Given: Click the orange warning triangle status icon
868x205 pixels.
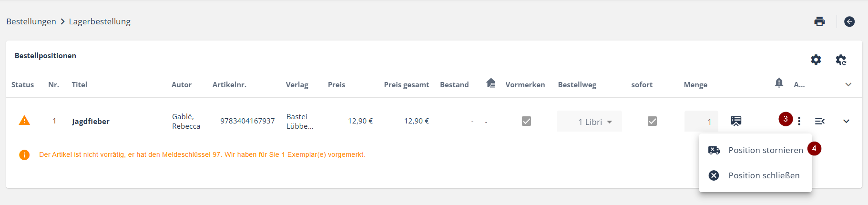Looking at the screenshot, I should coord(24,121).
